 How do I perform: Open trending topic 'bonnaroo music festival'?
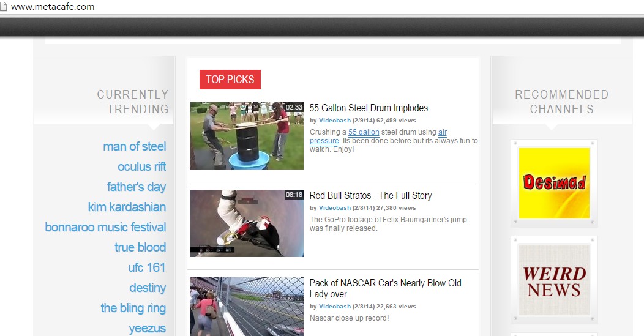pos(105,227)
